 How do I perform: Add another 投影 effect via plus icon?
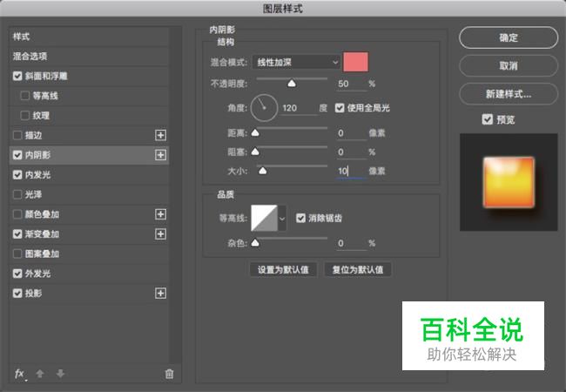point(160,294)
